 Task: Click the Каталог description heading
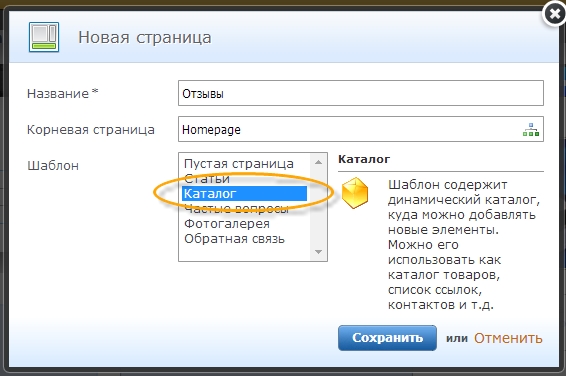[364, 159]
